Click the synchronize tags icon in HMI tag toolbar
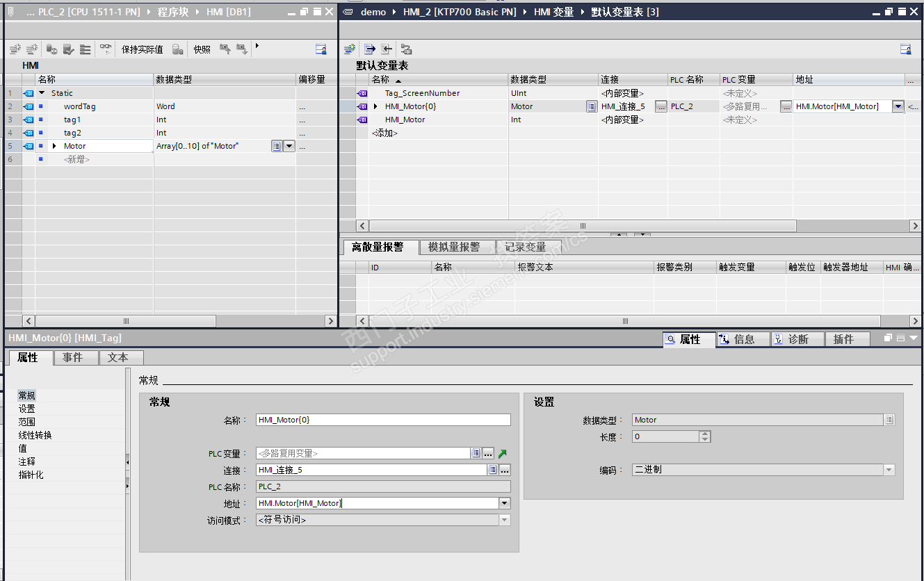Screen dimensions: 924x581 tap(407, 49)
